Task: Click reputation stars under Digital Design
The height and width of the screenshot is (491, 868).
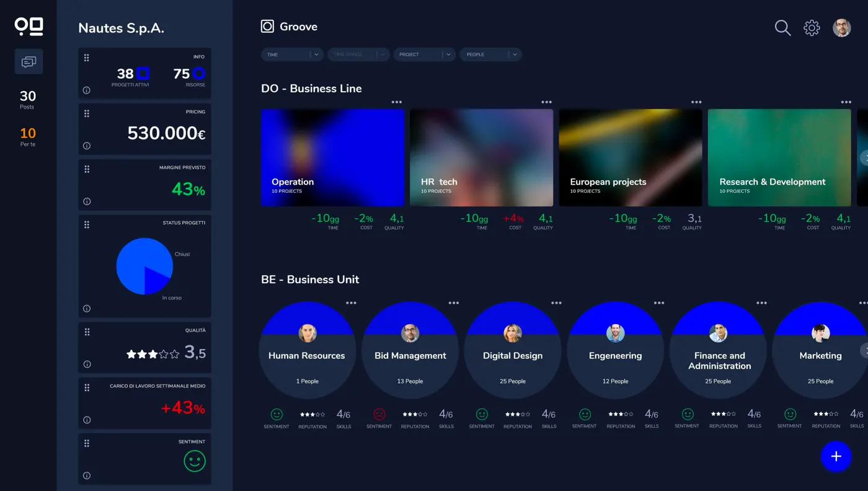Action: click(518, 414)
